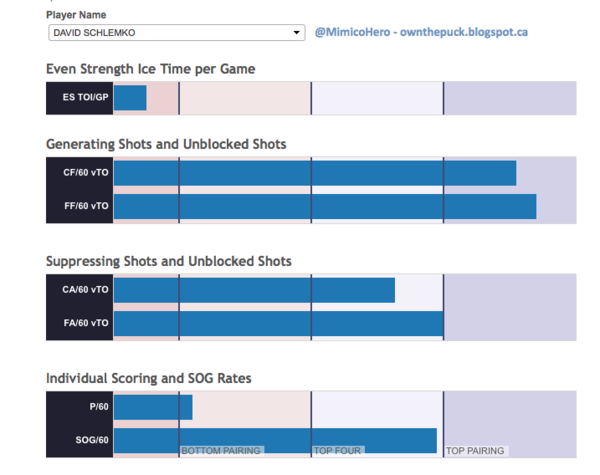Click the FA/60 vTO blue bar
600x475 pixels.
click(278, 323)
